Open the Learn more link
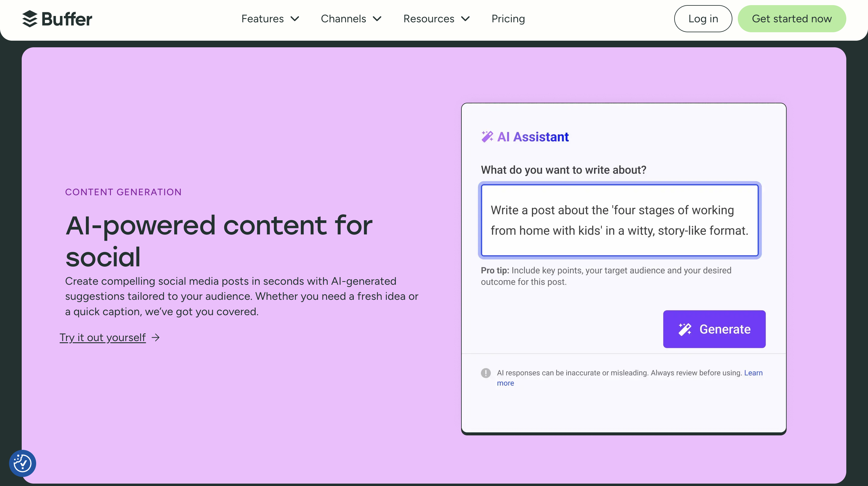This screenshot has width=868, height=486. tap(753, 373)
